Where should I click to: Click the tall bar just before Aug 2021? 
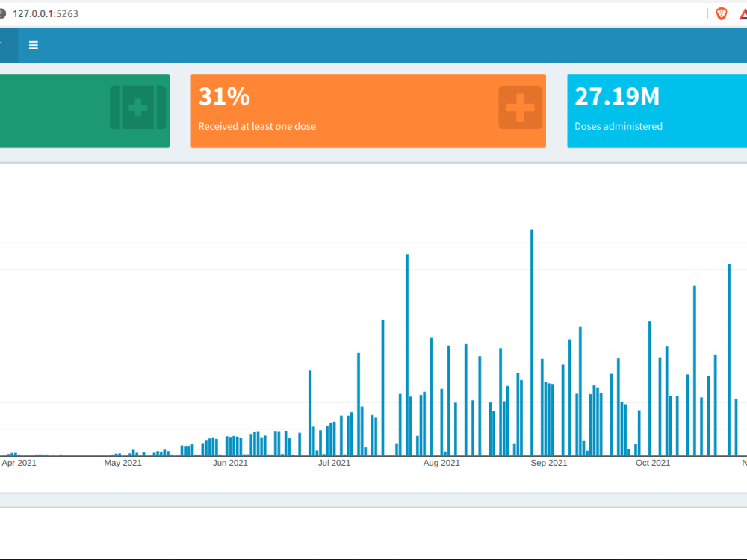coord(407,351)
